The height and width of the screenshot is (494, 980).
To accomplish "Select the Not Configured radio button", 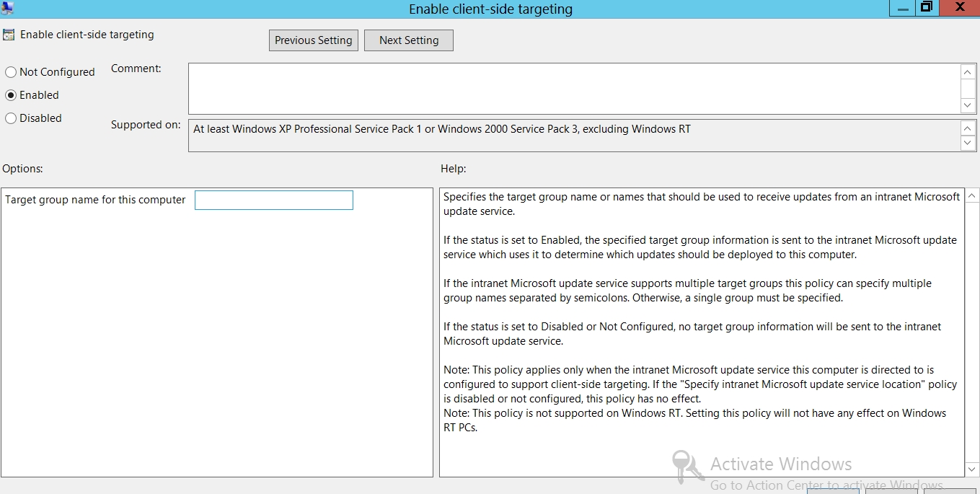I will [11, 72].
